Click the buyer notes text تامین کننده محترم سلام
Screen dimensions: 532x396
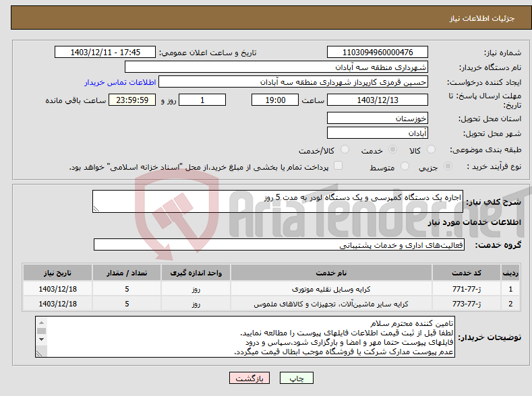tap(411, 323)
